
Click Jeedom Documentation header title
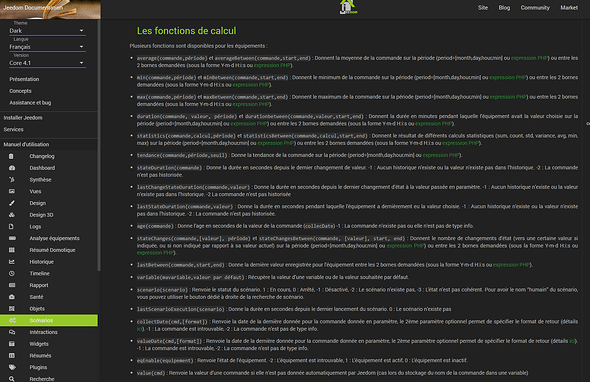(33, 8)
